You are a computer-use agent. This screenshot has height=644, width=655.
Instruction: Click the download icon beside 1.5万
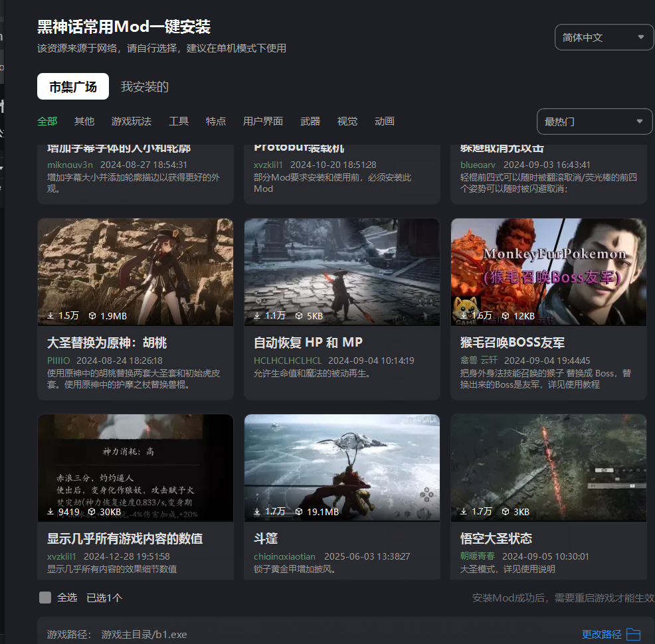coord(50,316)
